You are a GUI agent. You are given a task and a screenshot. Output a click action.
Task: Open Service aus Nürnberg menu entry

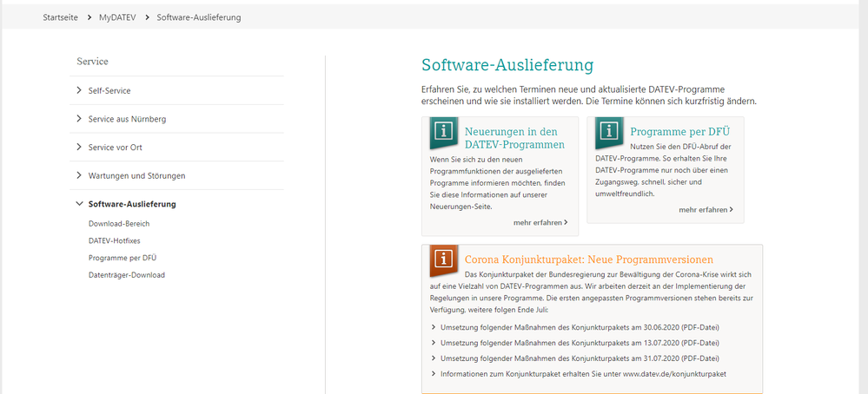click(128, 119)
